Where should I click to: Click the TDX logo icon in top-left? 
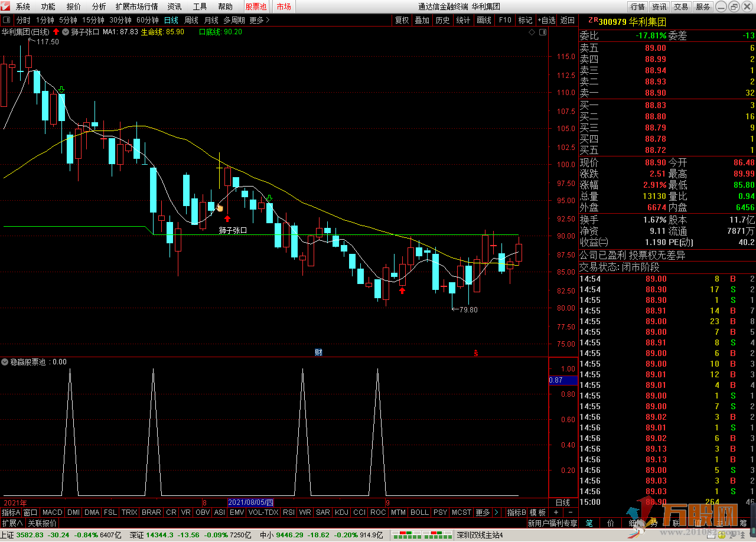(x=6, y=6)
